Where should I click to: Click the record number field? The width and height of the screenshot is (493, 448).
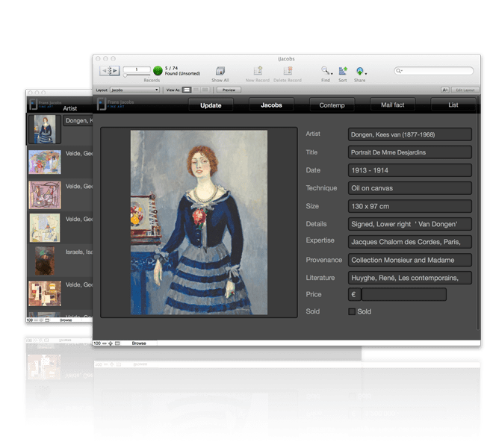pos(137,69)
